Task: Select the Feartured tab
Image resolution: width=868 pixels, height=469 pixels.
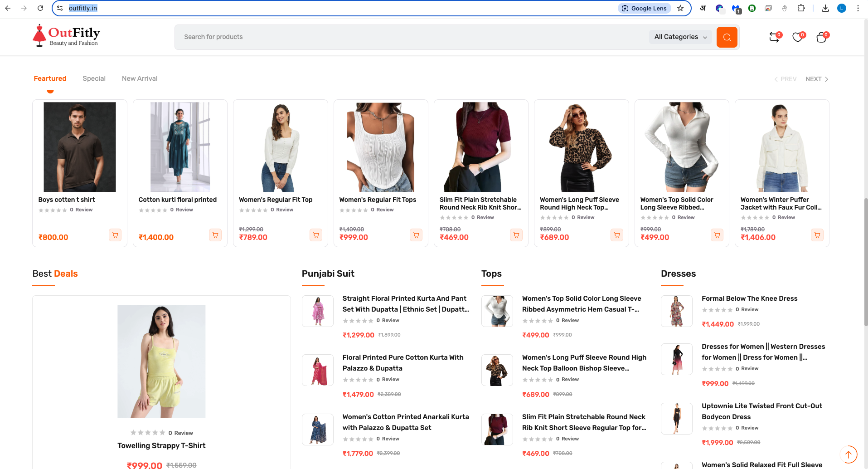Action: coord(50,78)
